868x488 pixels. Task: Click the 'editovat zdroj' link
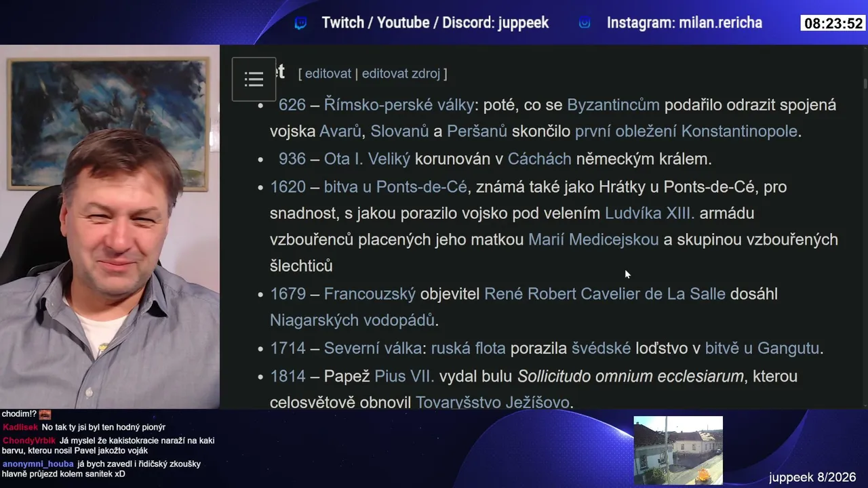pyautogui.click(x=401, y=74)
